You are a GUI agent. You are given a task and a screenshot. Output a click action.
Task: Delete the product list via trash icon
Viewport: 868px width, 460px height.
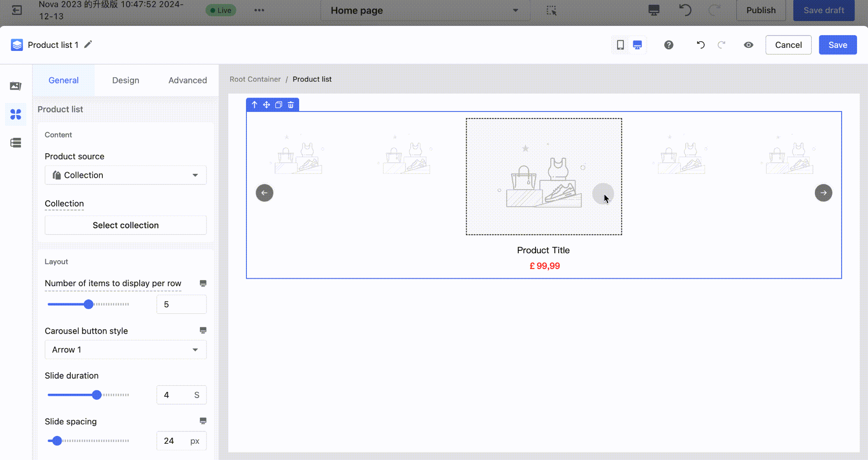pyautogui.click(x=291, y=105)
